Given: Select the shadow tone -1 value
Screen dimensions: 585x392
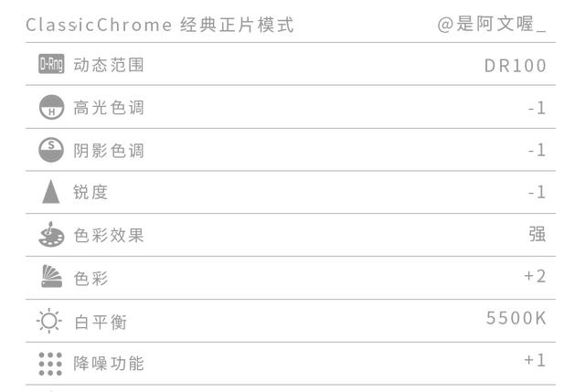Looking at the screenshot, I should tap(537, 150).
